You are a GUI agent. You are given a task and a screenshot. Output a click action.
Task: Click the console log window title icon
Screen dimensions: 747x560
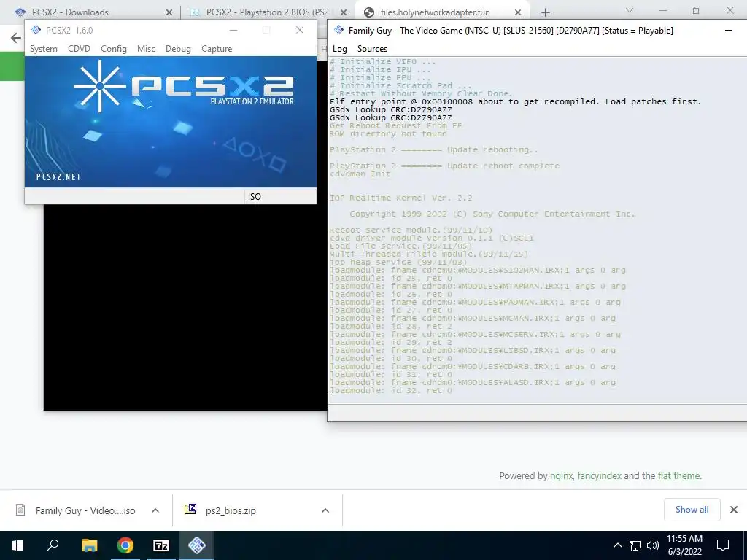point(338,30)
